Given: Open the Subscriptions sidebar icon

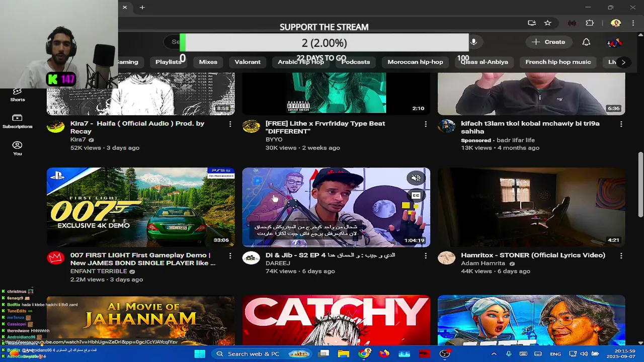Looking at the screenshot, I should tap(17, 121).
